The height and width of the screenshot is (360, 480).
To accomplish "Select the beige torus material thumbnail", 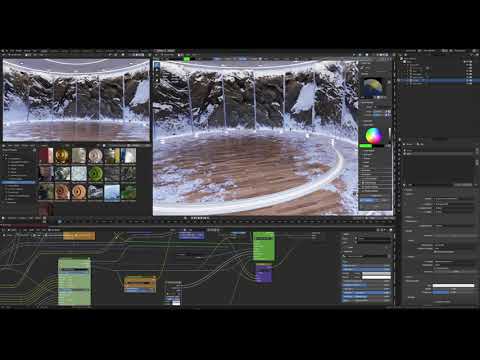I will click(x=95, y=156).
